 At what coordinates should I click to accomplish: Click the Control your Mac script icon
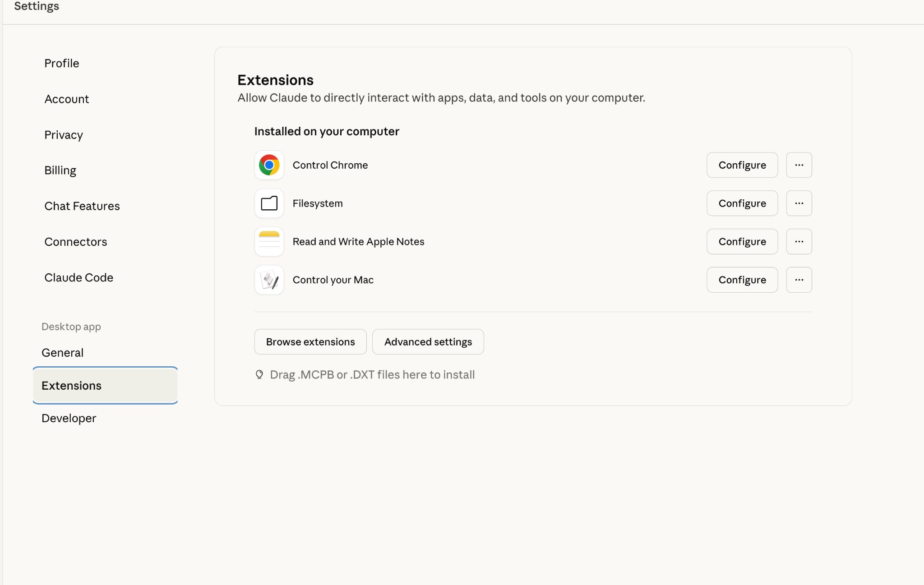coord(269,280)
